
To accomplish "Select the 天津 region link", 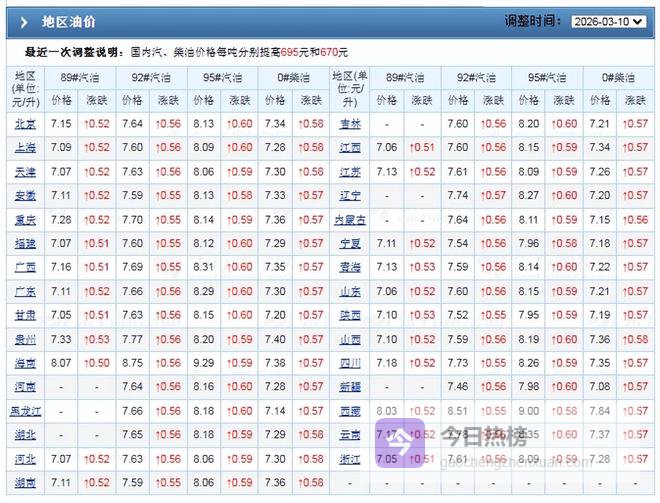I will [25, 172].
